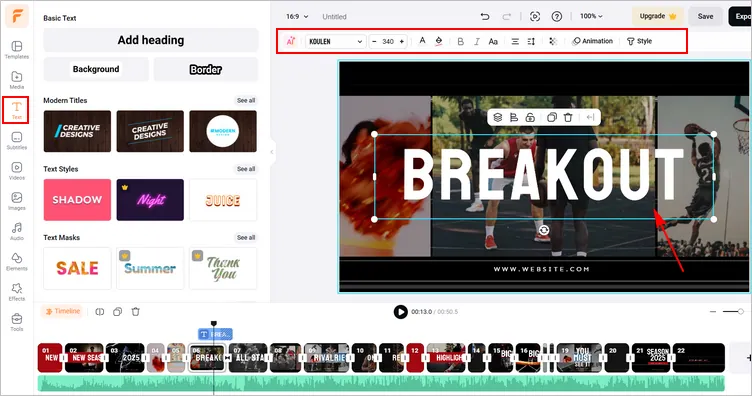Open align options on floating toolbar
Screen dimensions: 752x396
point(514,117)
